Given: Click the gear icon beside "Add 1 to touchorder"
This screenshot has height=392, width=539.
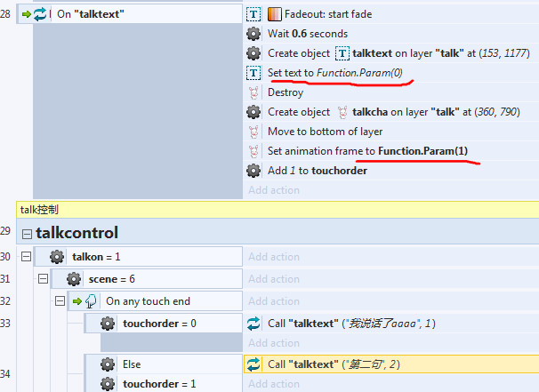Looking at the screenshot, I should [253, 171].
